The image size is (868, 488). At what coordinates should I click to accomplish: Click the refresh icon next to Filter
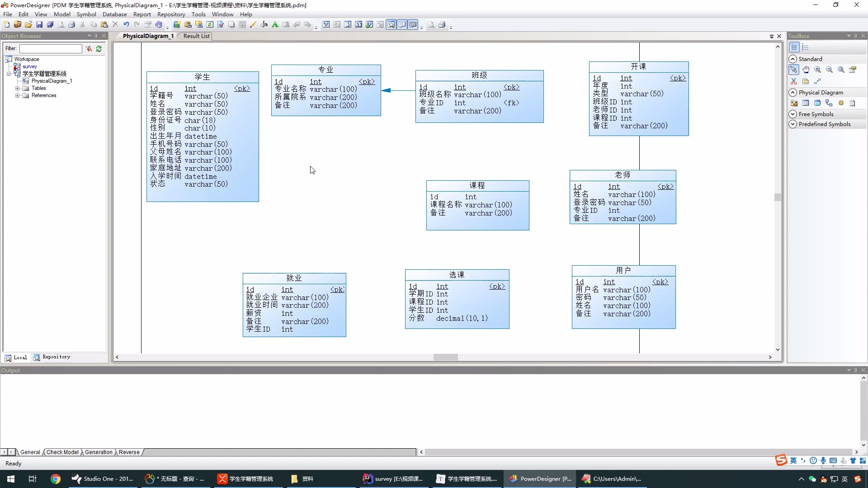(99, 49)
